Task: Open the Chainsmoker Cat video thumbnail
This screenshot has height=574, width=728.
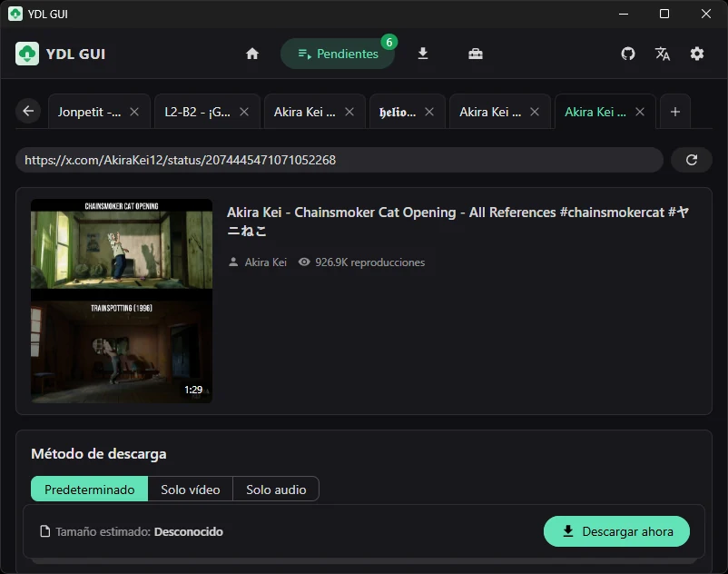Action: click(122, 301)
